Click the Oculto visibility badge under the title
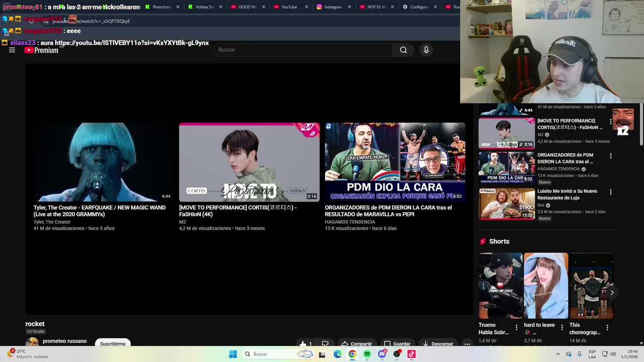Image resolution: width=644 pixels, height=362 pixels. (36, 331)
